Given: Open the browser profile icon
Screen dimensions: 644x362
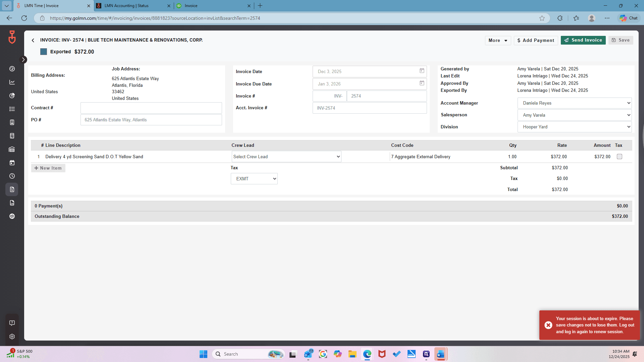Looking at the screenshot, I should click(x=592, y=18).
